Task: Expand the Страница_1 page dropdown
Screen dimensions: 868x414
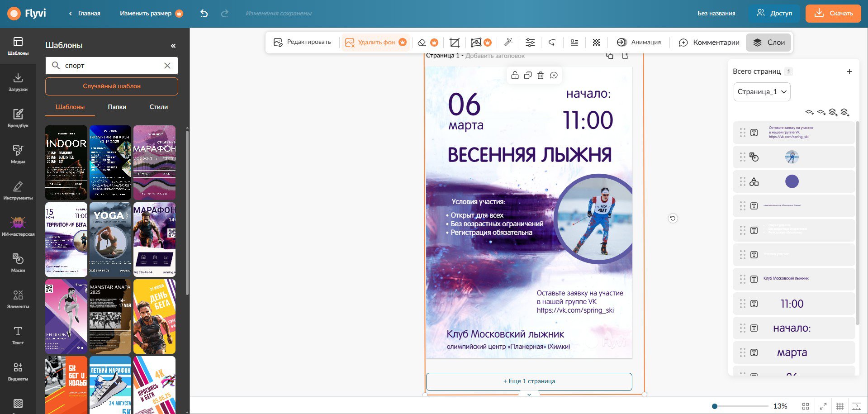Action: point(762,92)
